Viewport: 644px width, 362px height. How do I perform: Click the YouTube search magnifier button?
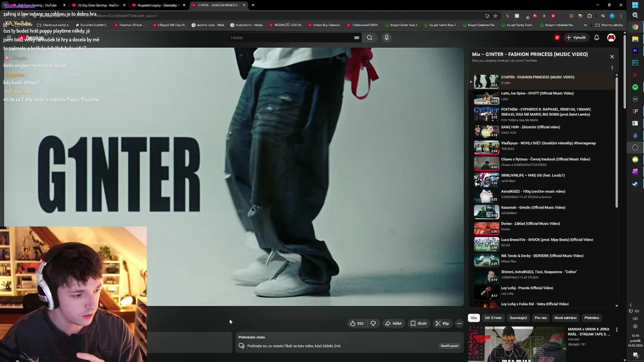point(369,38)
